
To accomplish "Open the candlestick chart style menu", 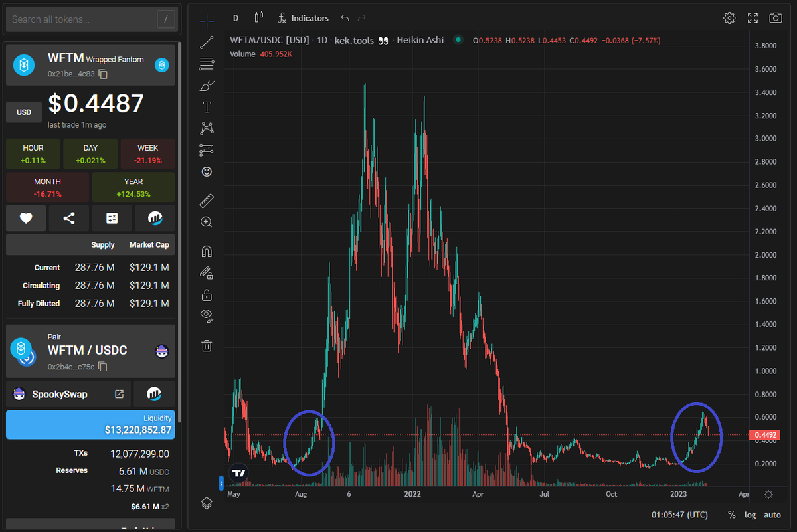I will coord(260,18).
